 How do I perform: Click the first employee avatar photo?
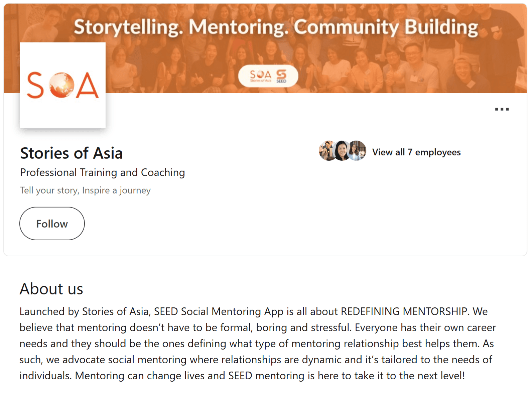click(327, 151)
